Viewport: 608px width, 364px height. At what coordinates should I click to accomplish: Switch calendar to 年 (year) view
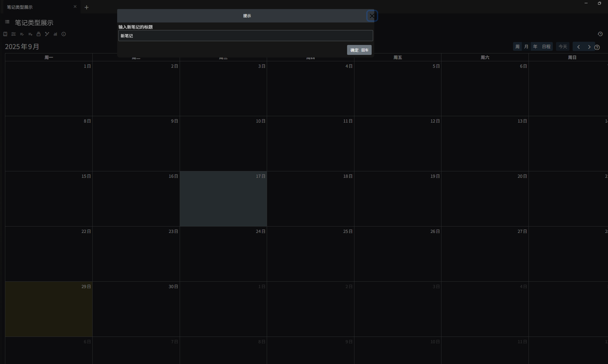coord(535,47)
